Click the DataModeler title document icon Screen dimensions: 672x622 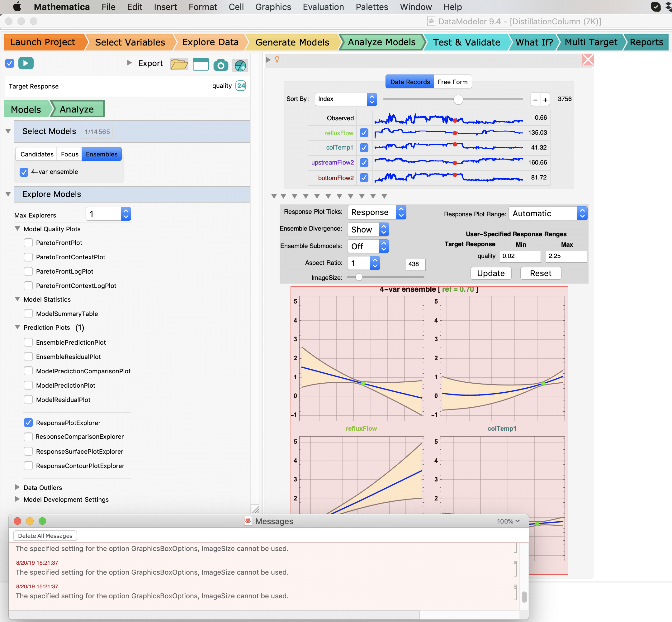tap(431, 21)
